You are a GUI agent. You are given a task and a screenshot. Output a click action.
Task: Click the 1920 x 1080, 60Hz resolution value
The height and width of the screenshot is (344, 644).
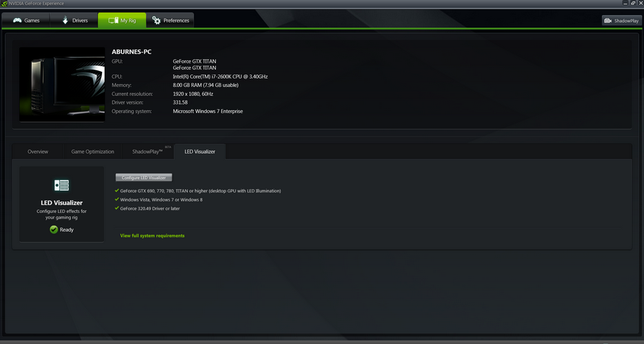coord(193,94)
